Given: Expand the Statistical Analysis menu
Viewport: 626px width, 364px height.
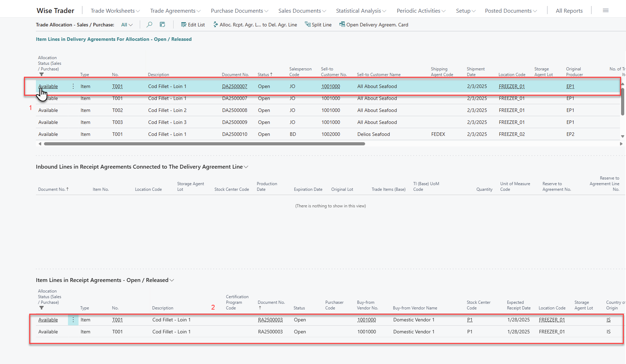Looking at the screenshot, I should click(361, 11).
